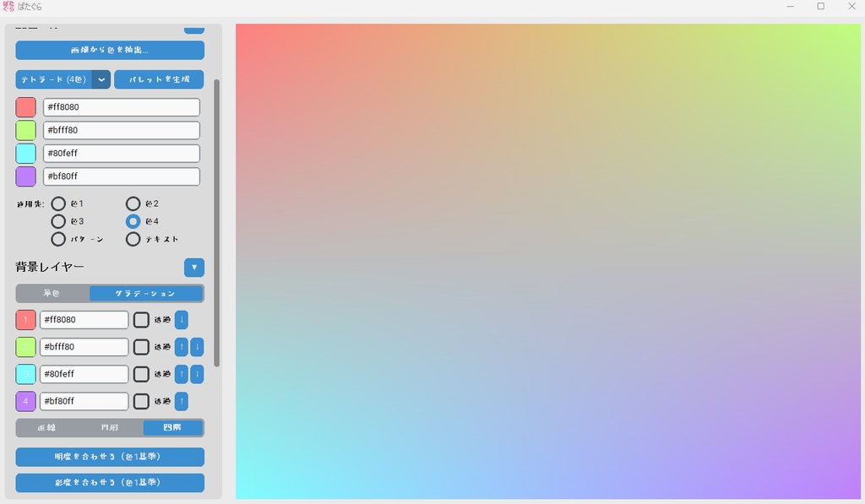Image resolution: width=865 pixels, height=504 pixels.
Task: Select テキスト as apply target
Action: 133,239
